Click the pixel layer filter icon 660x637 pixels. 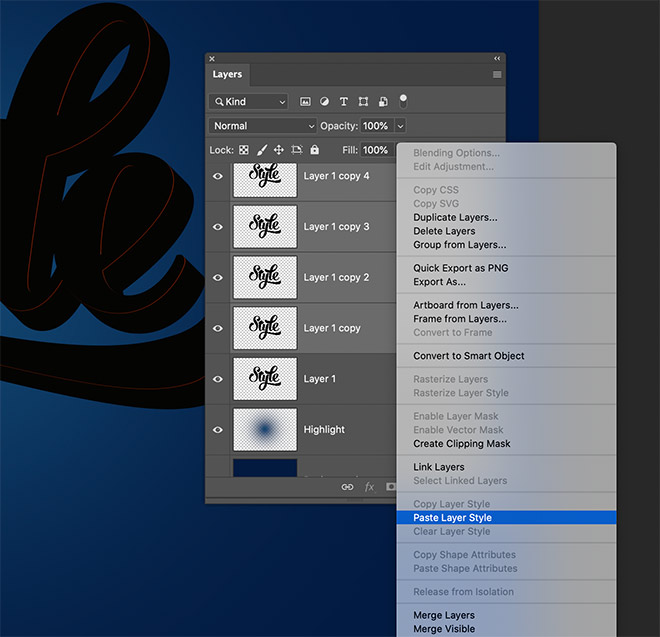point(306,102)
